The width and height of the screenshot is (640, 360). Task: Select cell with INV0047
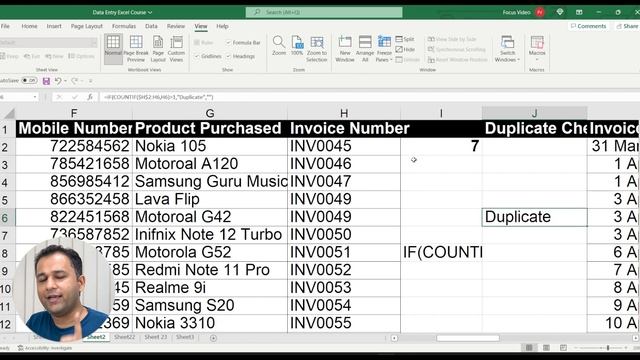click(344, 182)
